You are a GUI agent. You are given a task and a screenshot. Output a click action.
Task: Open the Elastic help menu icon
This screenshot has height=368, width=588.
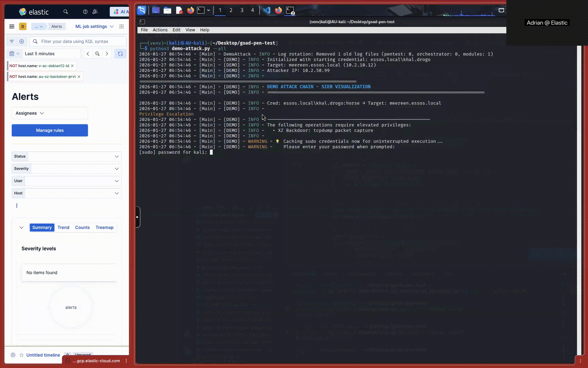[85, 12]
